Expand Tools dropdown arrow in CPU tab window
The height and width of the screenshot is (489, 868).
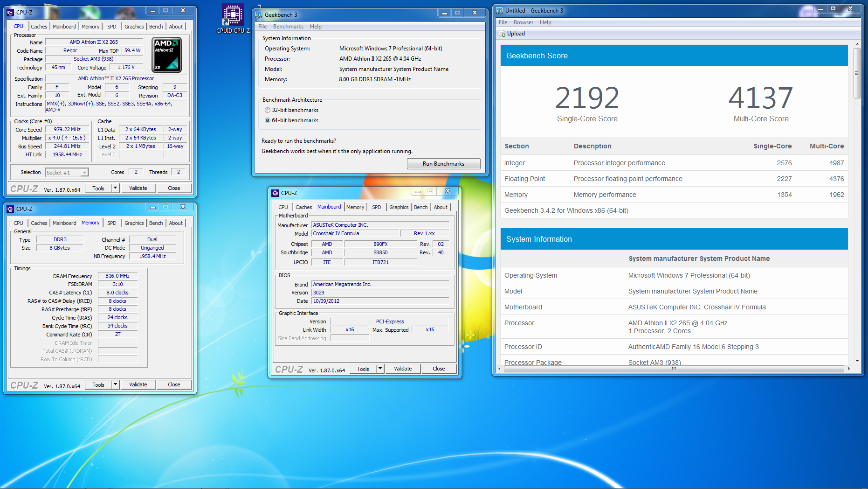115,188
